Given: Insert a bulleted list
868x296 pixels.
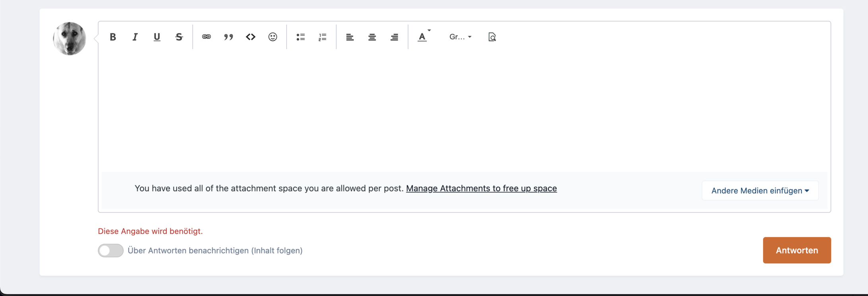Looking at the screenshot, I should 300,37.
